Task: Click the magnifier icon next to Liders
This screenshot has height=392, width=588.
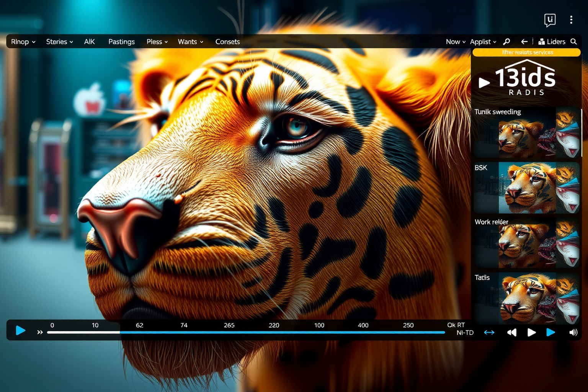Action: click(x=573, y=42)
